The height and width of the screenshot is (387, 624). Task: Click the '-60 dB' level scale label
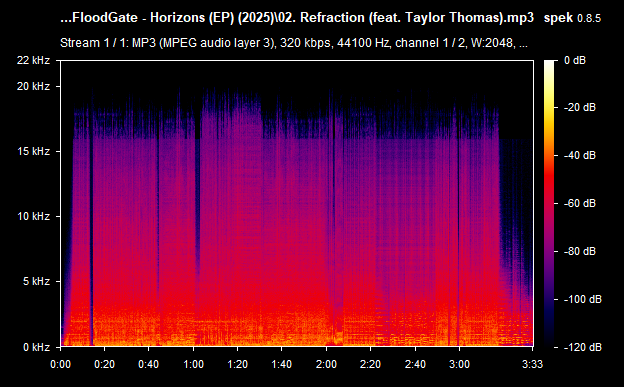tap(580, 203)
